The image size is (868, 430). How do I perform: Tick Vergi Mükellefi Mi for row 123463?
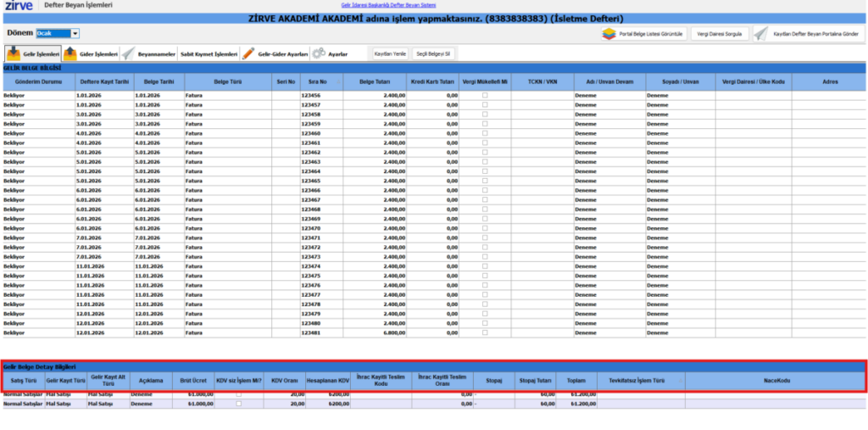click(486, 162)
